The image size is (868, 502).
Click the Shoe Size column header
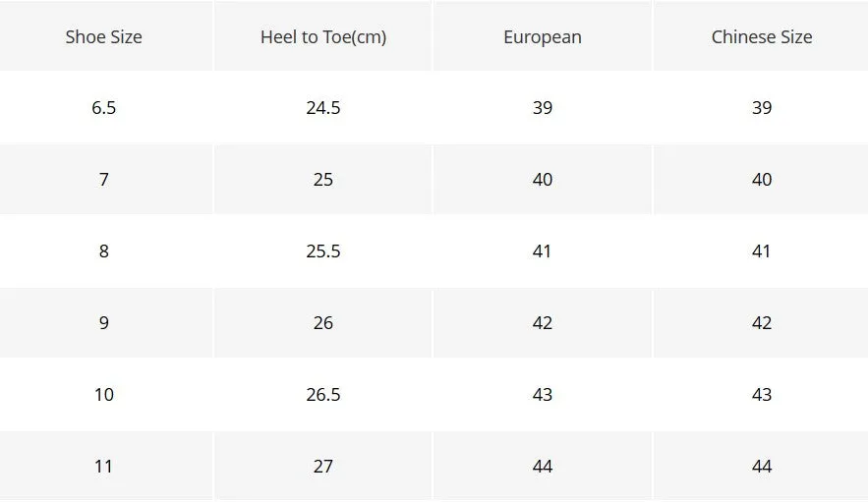[x=104, y=37]
